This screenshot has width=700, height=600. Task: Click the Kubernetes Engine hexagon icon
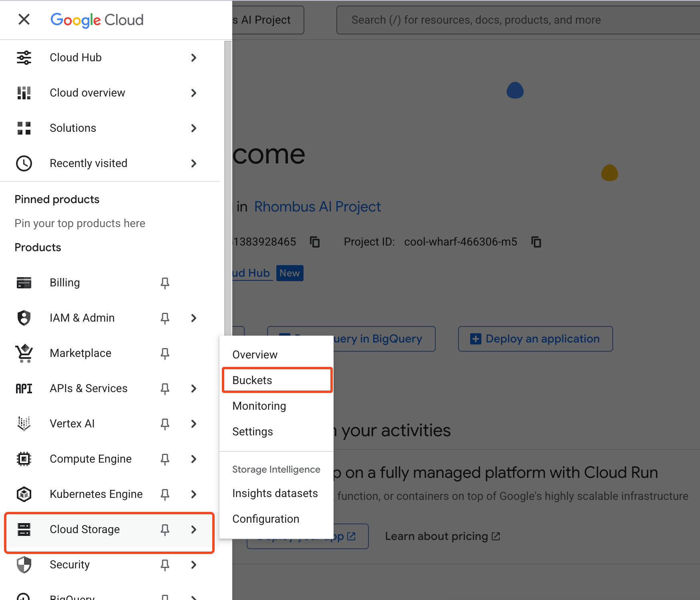click(24, 494)
